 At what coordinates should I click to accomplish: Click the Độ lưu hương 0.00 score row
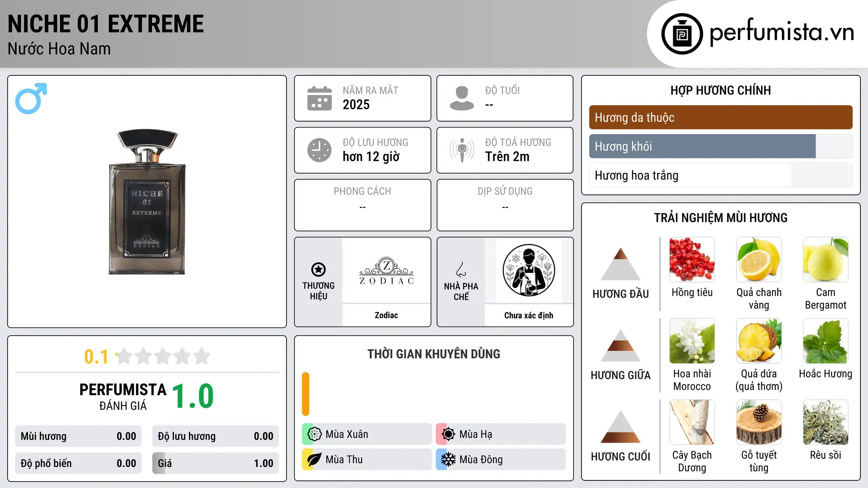215,436
